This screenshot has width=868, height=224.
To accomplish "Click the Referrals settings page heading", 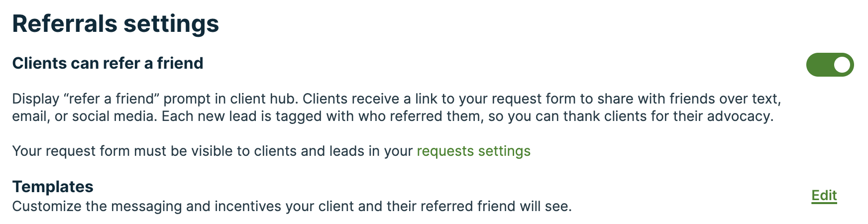I will point(115,23).
